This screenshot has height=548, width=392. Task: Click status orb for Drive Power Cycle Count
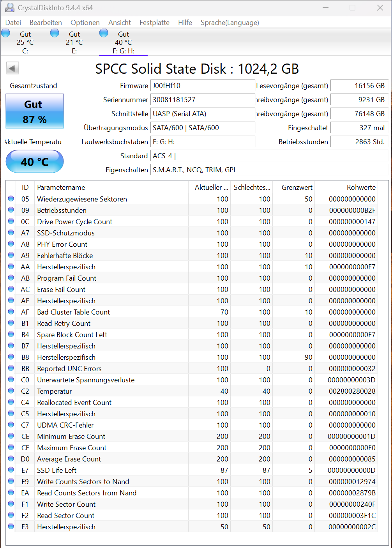(x=11, y=221)
